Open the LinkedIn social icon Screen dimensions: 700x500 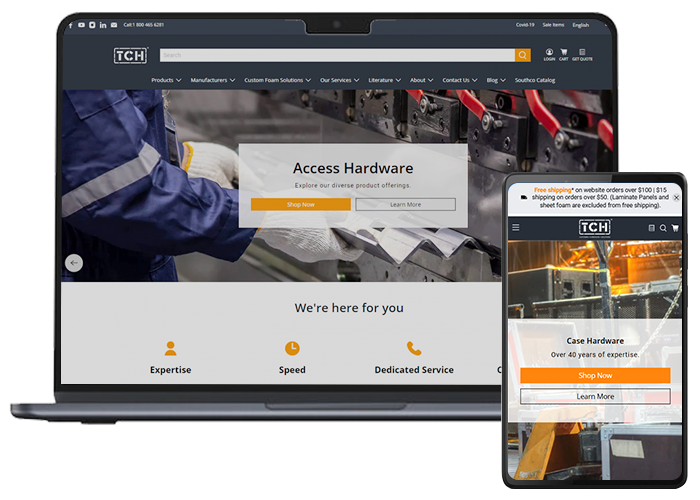point(103,25)
